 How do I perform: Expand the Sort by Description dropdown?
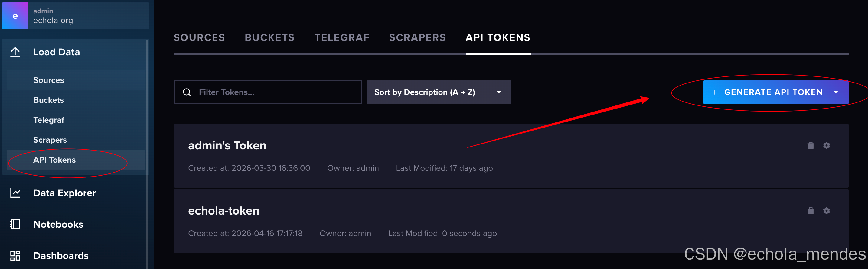pos(439,92)
